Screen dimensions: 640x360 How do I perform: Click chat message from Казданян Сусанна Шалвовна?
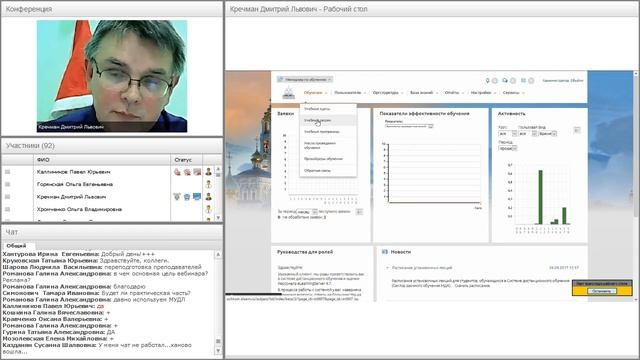(97, 348)
